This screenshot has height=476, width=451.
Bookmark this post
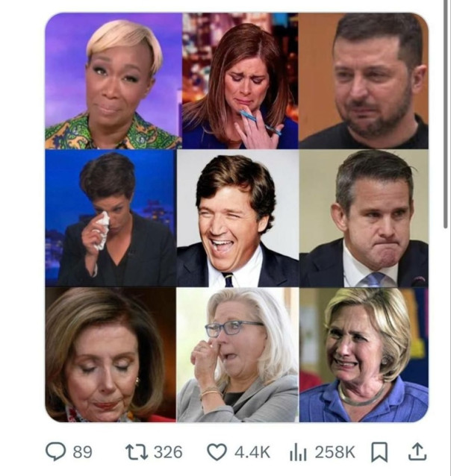coord(380,451)
